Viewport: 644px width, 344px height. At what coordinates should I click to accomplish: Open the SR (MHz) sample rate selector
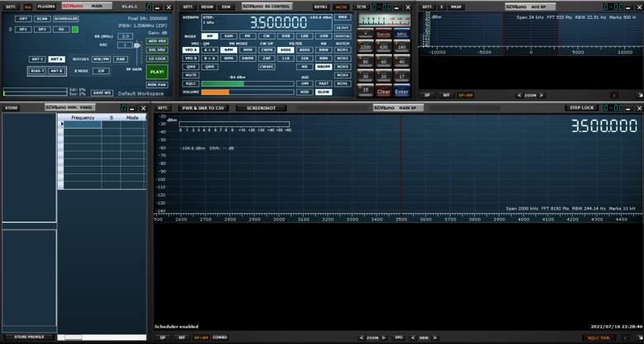125,36
